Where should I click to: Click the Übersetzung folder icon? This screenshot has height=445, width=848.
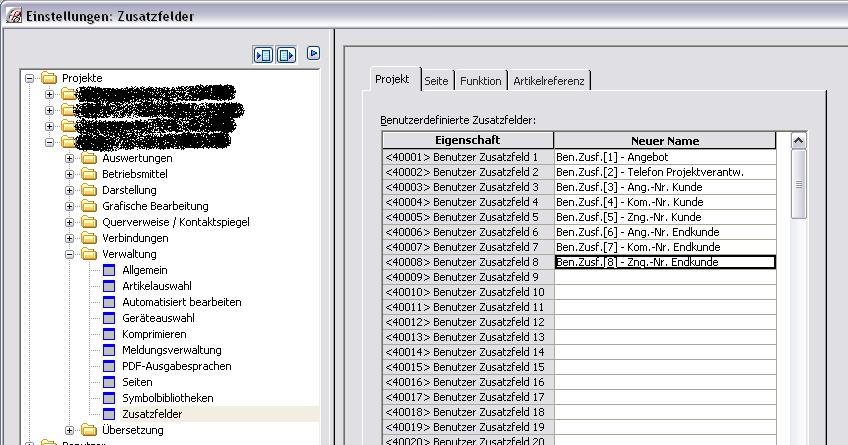pyautogui.click(x=89, y=430)
